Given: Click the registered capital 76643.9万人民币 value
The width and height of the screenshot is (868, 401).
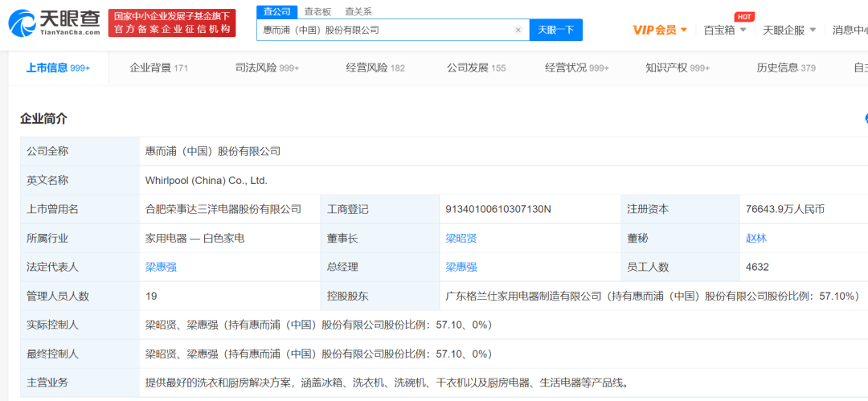Looking at the screenshot, I should [785, 210].
